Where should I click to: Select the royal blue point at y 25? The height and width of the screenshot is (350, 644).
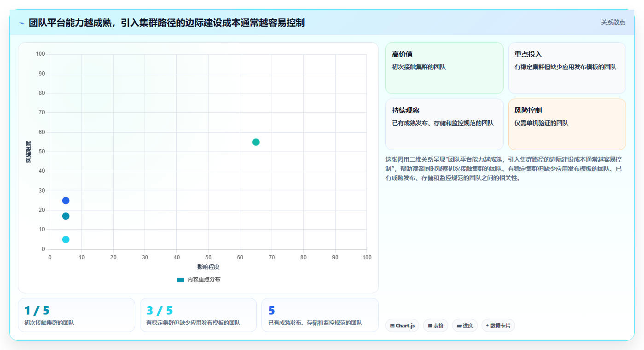[66, 200]
